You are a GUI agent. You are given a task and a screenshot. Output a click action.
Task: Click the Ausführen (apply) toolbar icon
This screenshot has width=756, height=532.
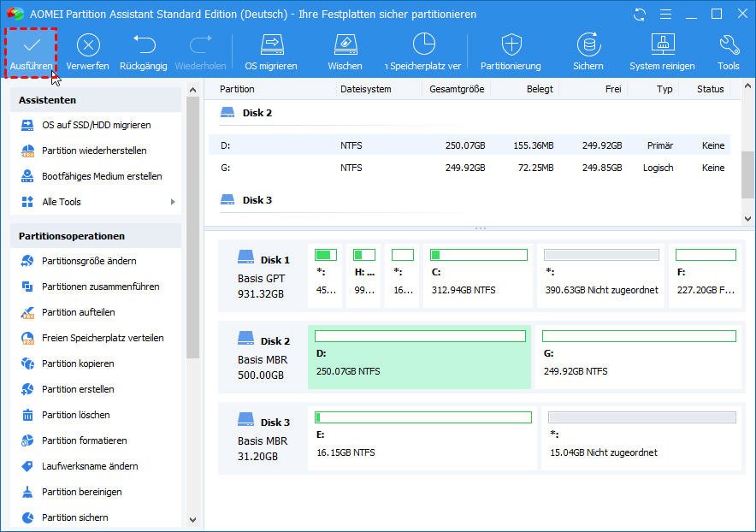click(x=32, y=52)
